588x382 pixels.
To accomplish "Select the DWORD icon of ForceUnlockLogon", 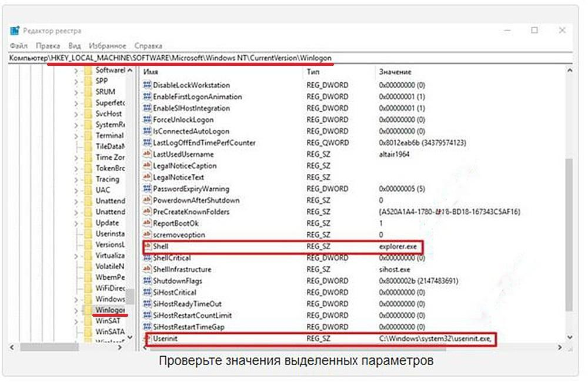I will pos(147,119).
